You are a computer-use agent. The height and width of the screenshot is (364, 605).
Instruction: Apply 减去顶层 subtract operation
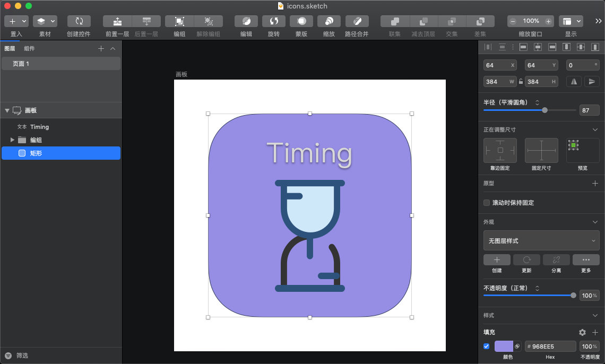pos(423,21)
